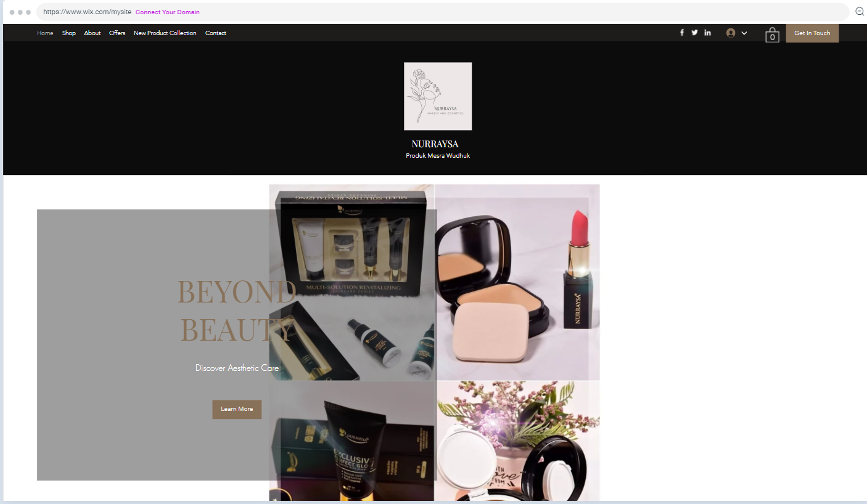Click the NURRAYSA site title text
The image size is (867, 504).
pyautogui.click(x=435, y=144)
